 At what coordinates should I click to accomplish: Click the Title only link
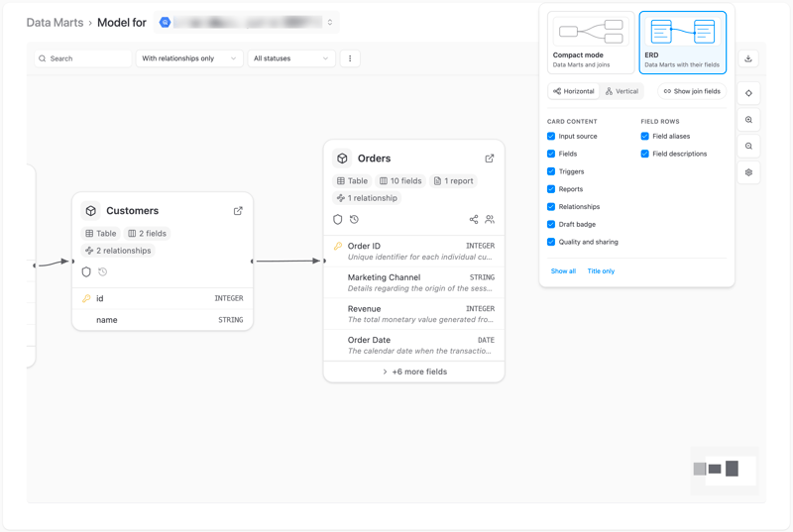(x=601, y=271)
